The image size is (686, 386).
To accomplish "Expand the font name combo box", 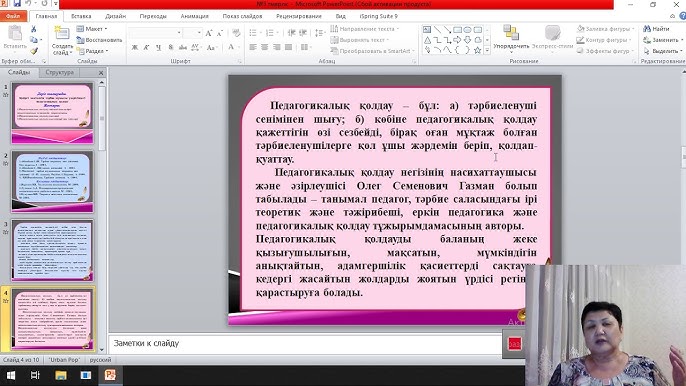I will (179, 33).
